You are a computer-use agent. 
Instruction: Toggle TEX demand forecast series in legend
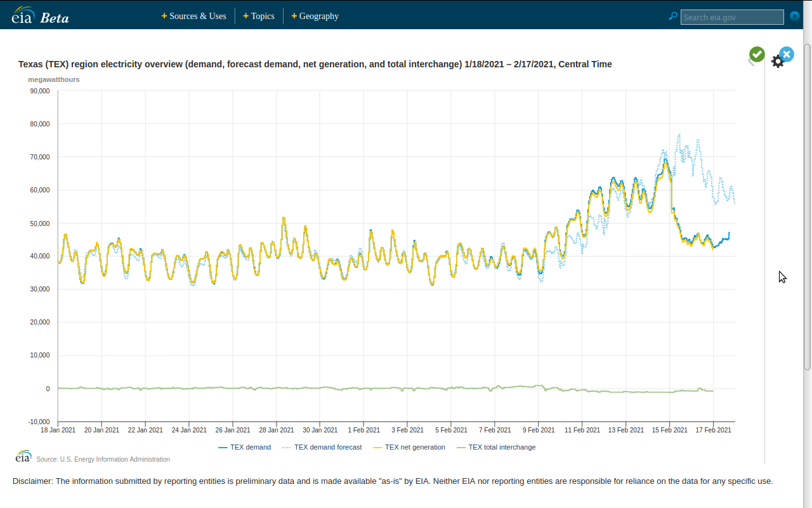322,447
